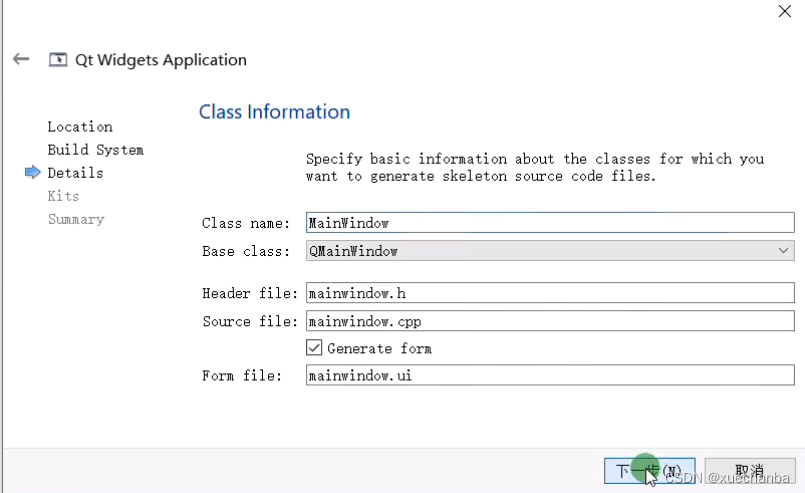Open the Summary step
Viewport: 805px width, 493px height.
coord(76,219)
